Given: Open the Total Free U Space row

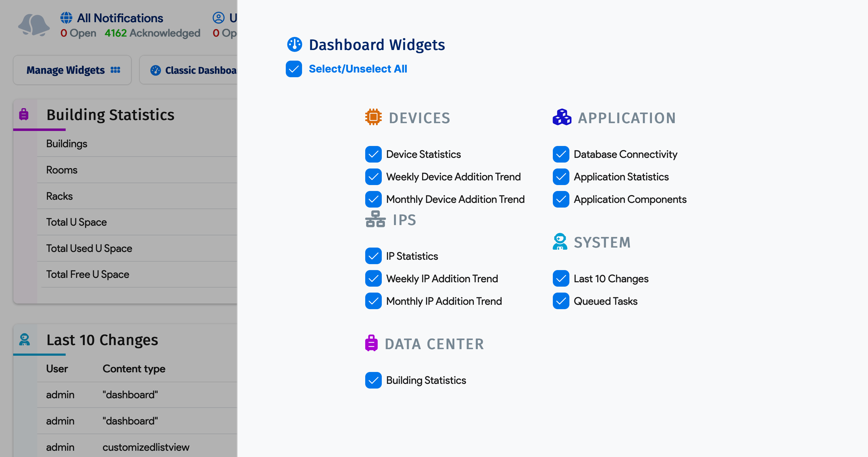Looking at the screenshot, I should pyautogui.click(x=88, y=274).
